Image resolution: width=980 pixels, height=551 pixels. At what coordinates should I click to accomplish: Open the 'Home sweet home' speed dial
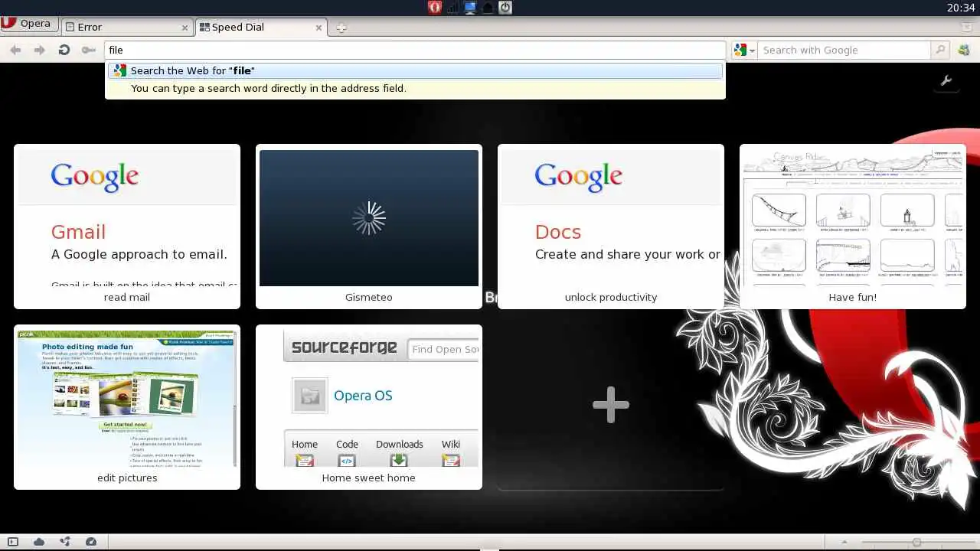369,407
